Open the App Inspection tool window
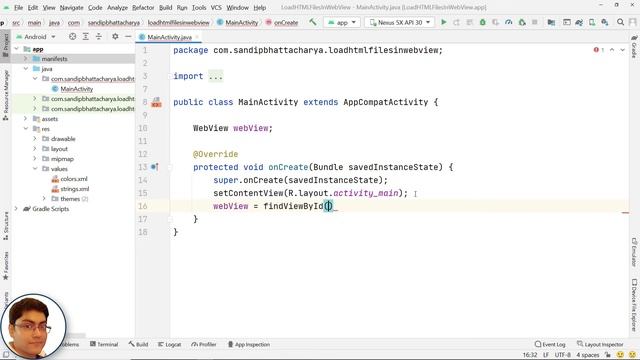 click(249, 344)
